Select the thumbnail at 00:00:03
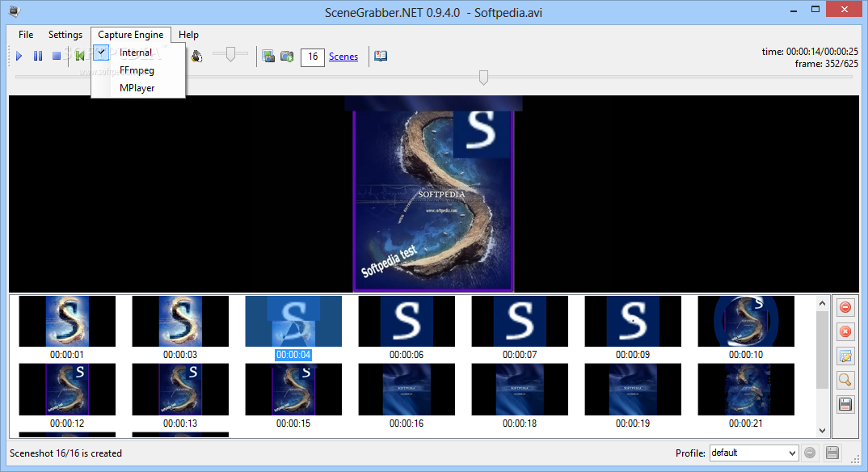The height and width of the screenshot is (472, 868). [180, 322]
